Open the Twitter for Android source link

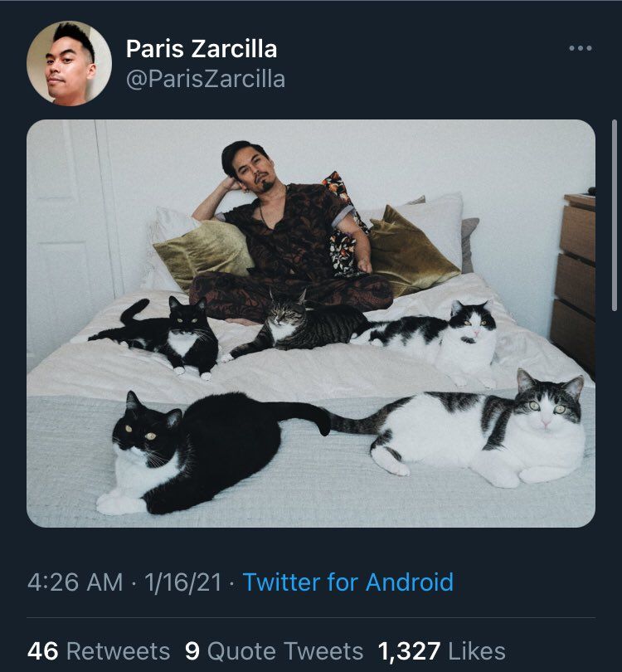click(x=348, y=582)
